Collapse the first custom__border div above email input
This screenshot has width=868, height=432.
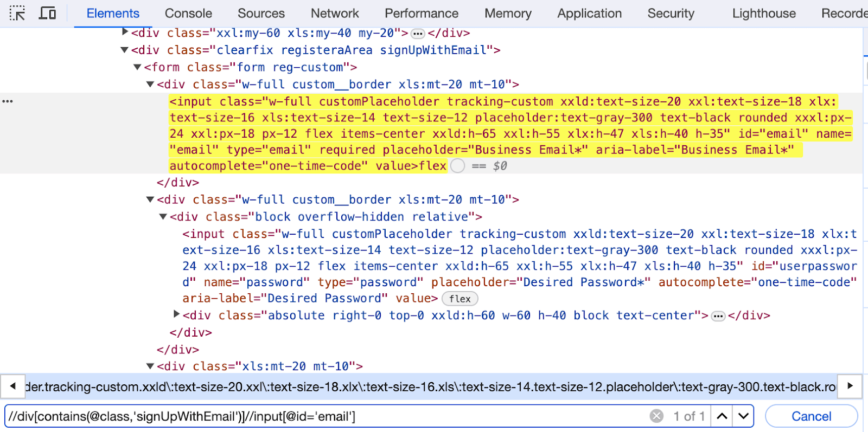click(x=150, y=85)
